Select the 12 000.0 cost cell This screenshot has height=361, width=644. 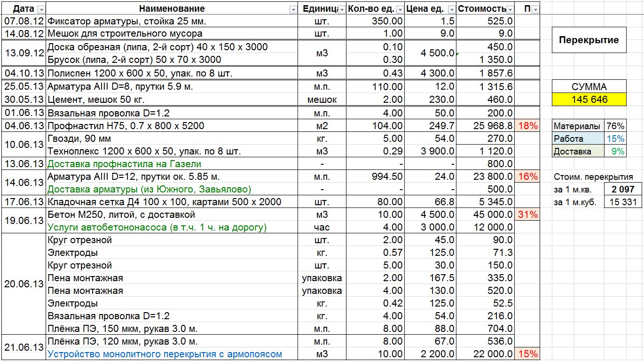[x=486, y=227]
